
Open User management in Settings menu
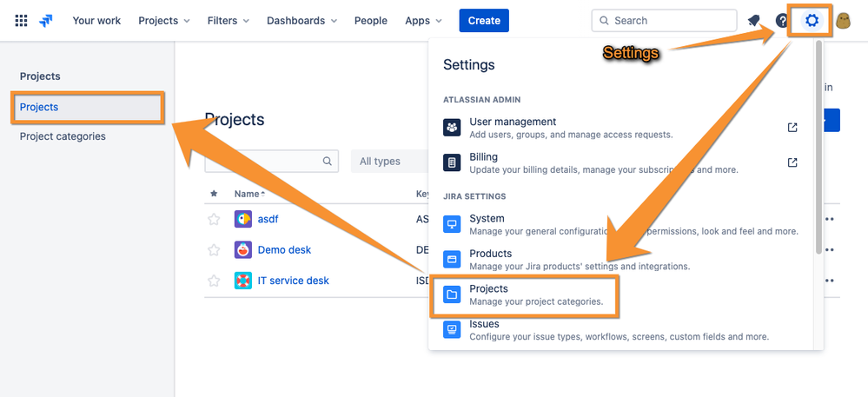pos(621,128)
